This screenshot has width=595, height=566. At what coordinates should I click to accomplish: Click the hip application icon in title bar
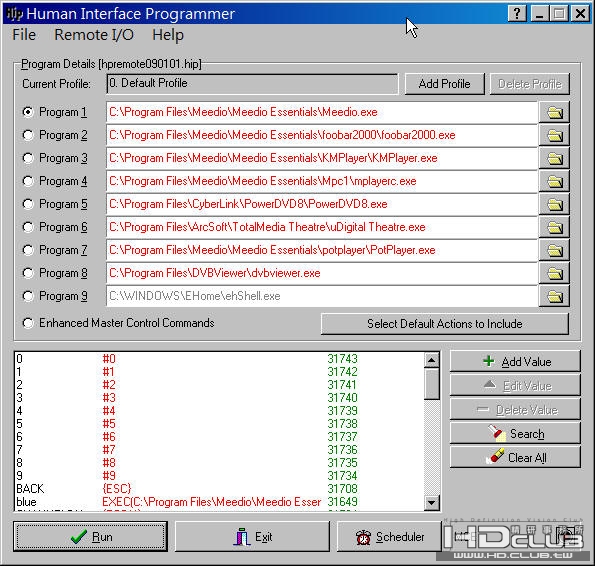click(x=14, y=14)
